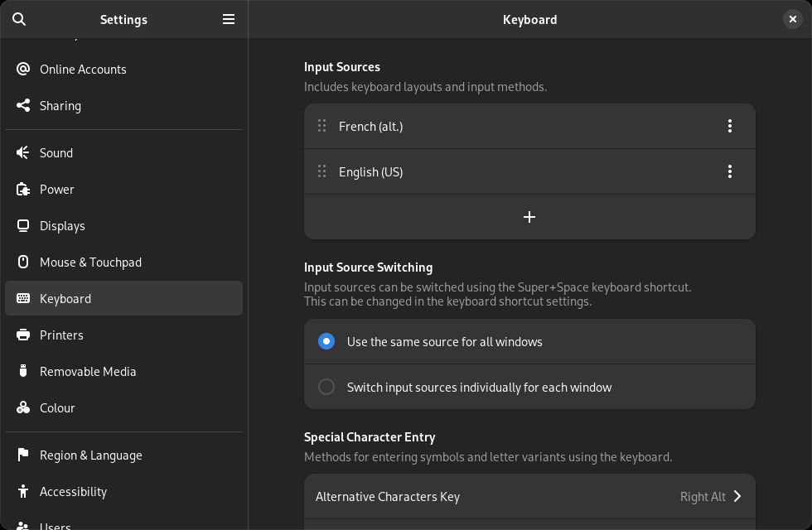Select 'Use the same source for all windows'
This screenshot has height=530, width=812.
pos(326,341)
